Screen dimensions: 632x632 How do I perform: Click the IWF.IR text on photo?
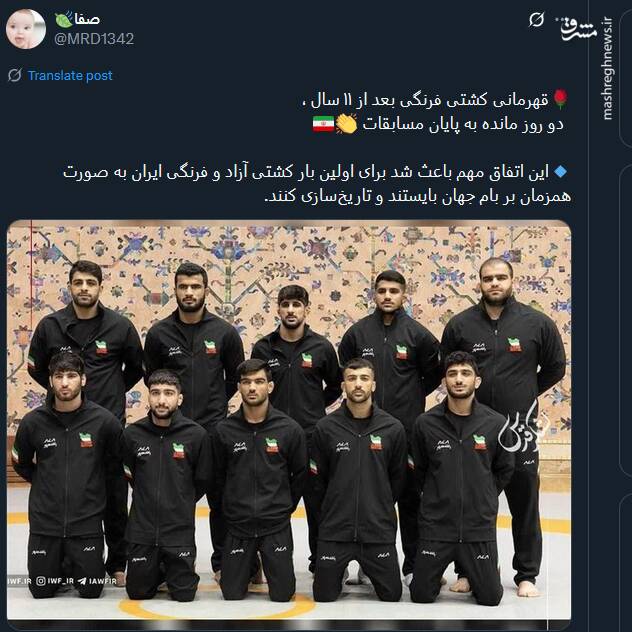tap(19, 581)
